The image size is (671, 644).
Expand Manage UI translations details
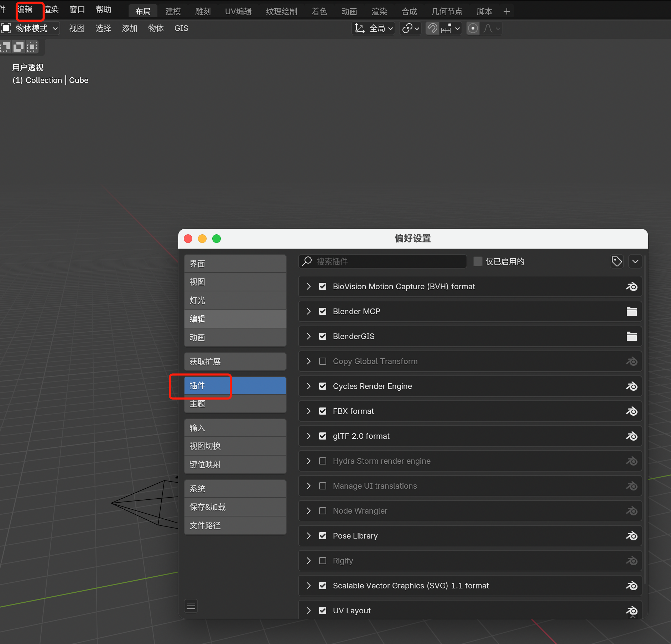coord(309,486)
